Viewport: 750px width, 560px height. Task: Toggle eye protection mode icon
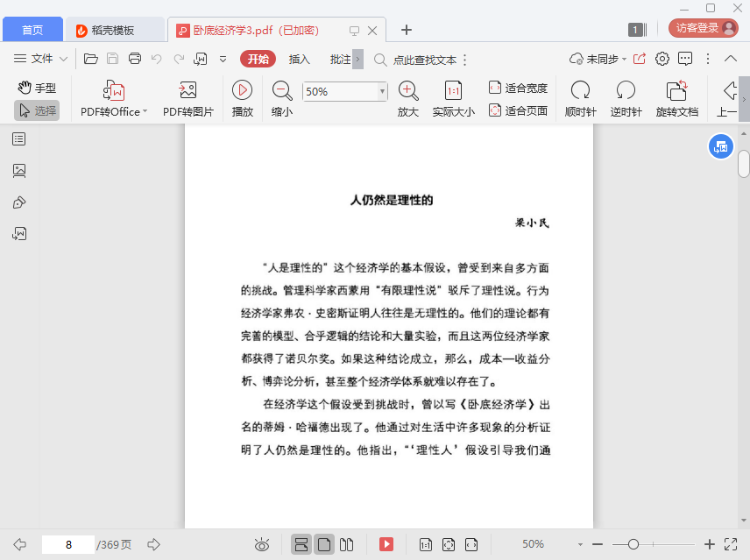262,544
